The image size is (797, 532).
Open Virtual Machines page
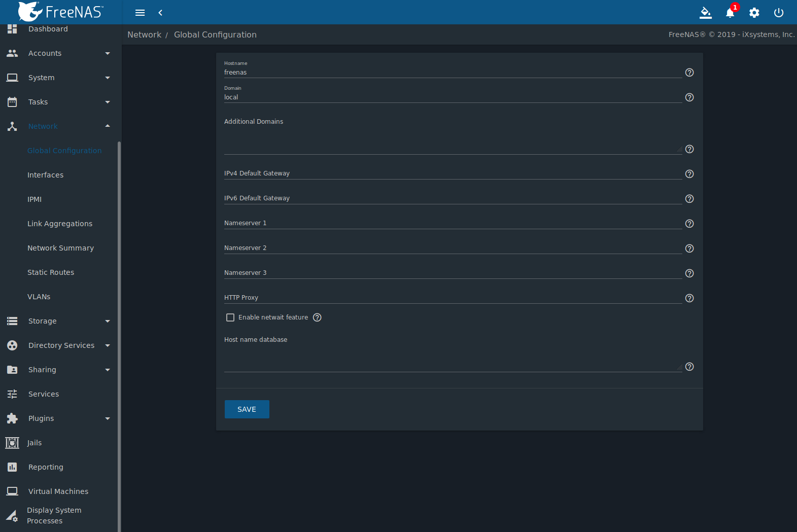[58, 491]
